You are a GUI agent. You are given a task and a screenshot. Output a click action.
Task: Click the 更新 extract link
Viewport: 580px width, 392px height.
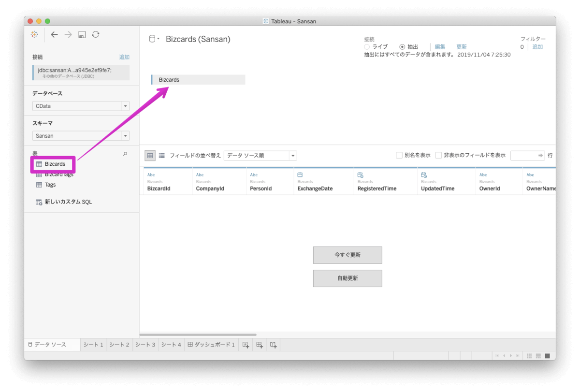(x=462, y=47)
